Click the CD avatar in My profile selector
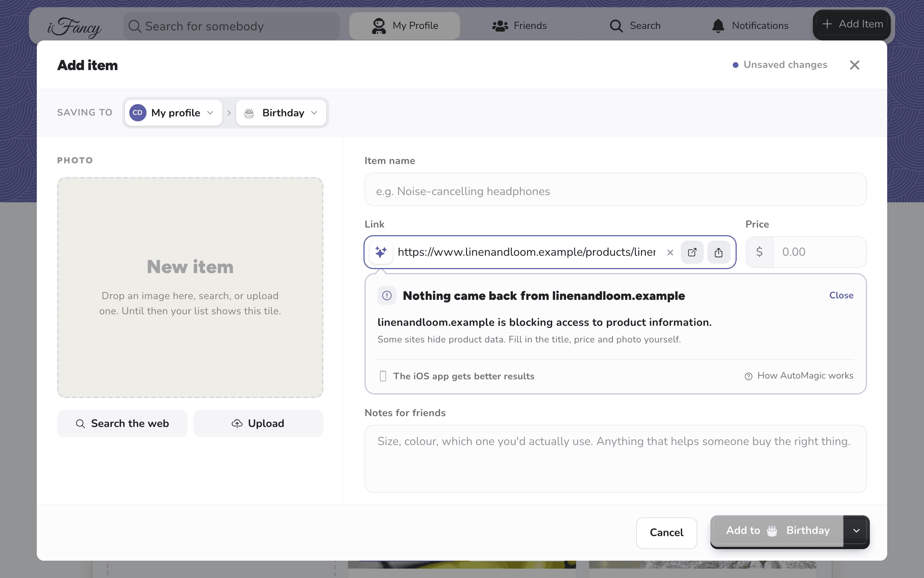The image size is (924, 578). (138, 113)
